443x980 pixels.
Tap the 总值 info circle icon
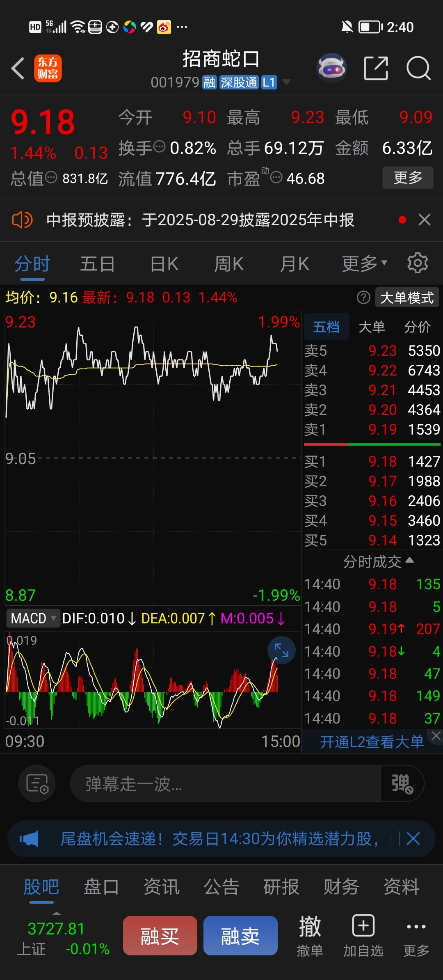pyautogui.click(x=51, y=177)
